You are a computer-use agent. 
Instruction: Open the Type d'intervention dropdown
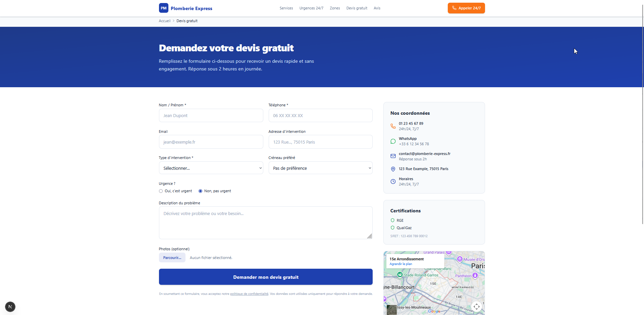(211, 168)
